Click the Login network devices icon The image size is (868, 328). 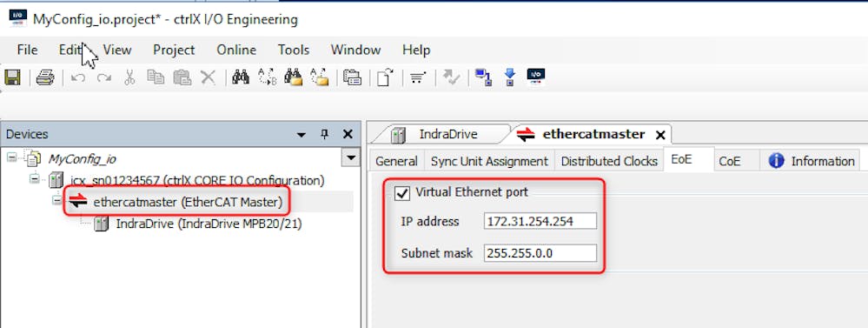pos(483,77)
